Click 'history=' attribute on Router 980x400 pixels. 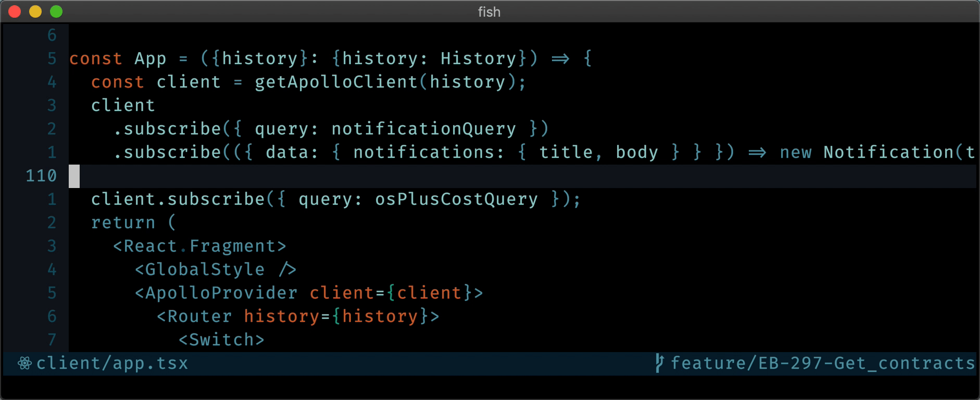[287, 316]
